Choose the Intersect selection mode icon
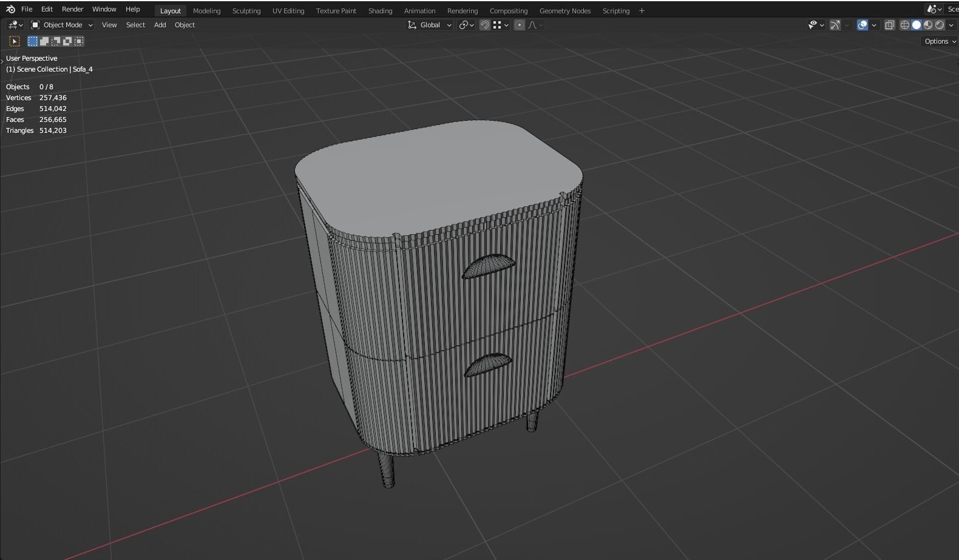This screenshot has width=959, height=560. (79, 41)
